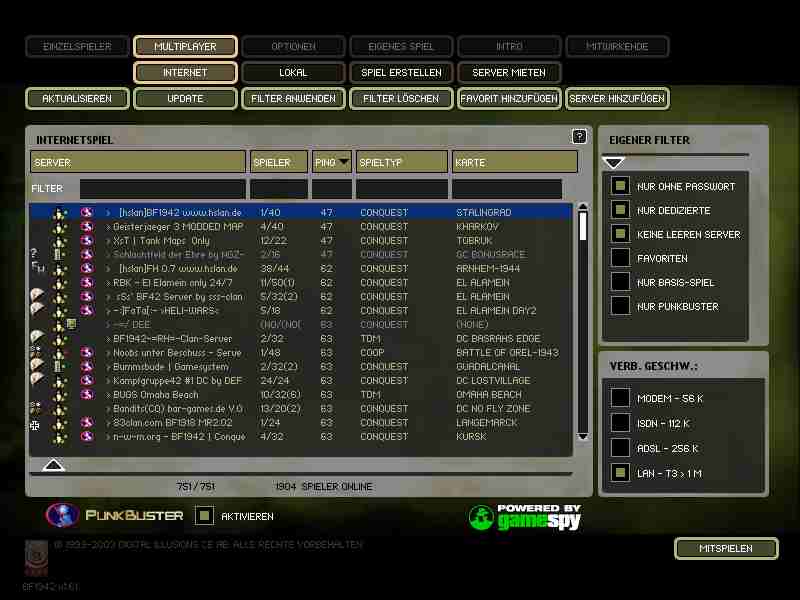Toggle PunkBuster Aktivieren checkbox
800x600 pixels.
[204, 516]
